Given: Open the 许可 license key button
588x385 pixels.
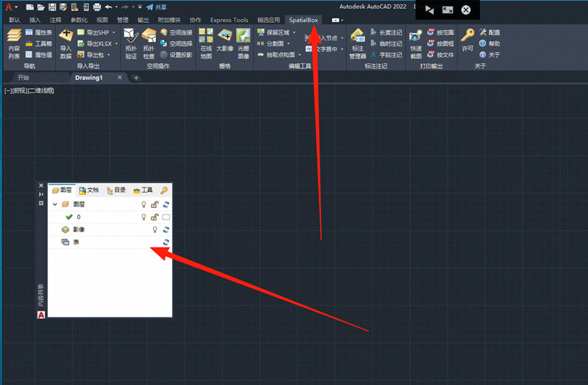Looking at the screenshot, I should click(x=467, y=40).
